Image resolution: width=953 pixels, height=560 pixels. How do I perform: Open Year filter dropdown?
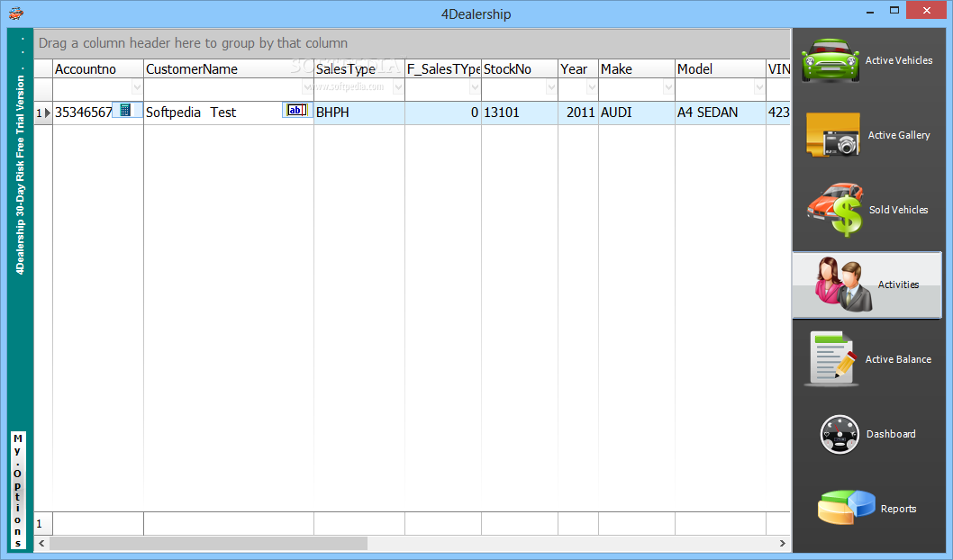[x=592, y=88]
